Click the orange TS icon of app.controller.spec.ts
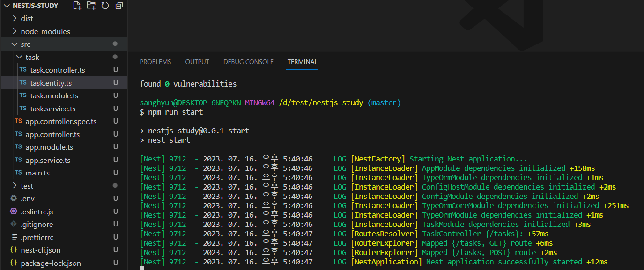The width and height of the screenshot is (644, 270). pos(18,121)
